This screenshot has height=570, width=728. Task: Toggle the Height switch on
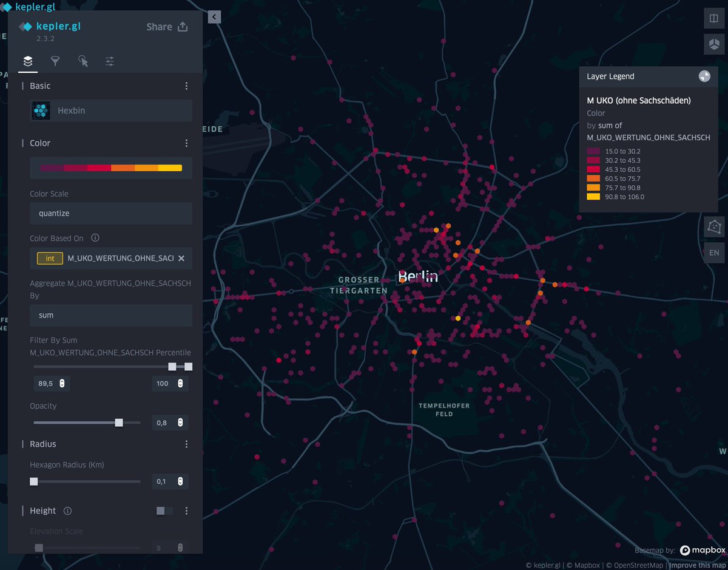coord(164,511)
